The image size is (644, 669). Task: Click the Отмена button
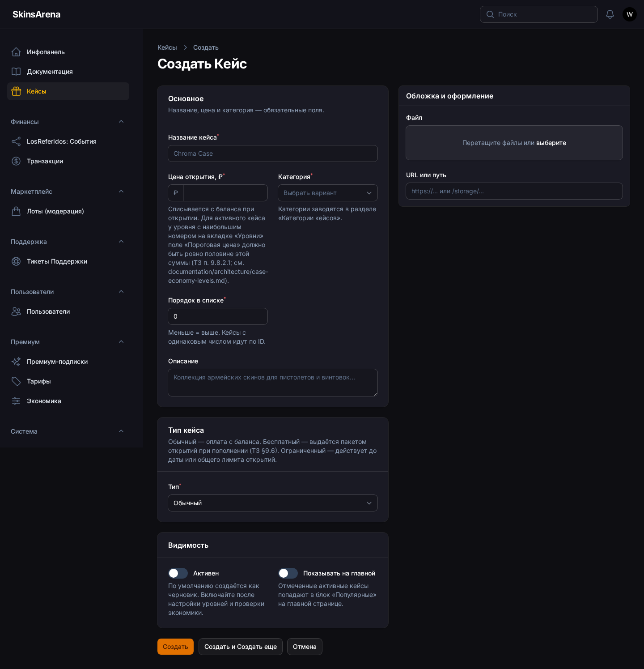(305, 647)
